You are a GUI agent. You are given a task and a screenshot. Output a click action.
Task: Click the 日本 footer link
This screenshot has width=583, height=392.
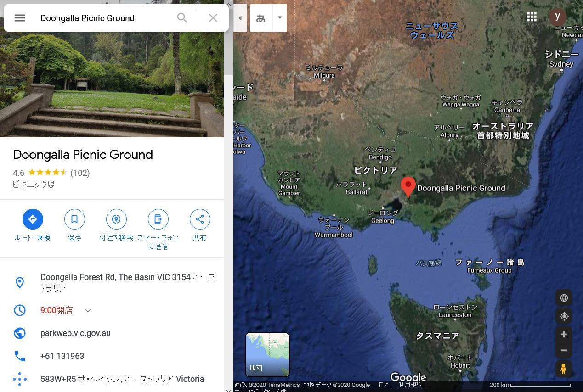click(385, 385)
